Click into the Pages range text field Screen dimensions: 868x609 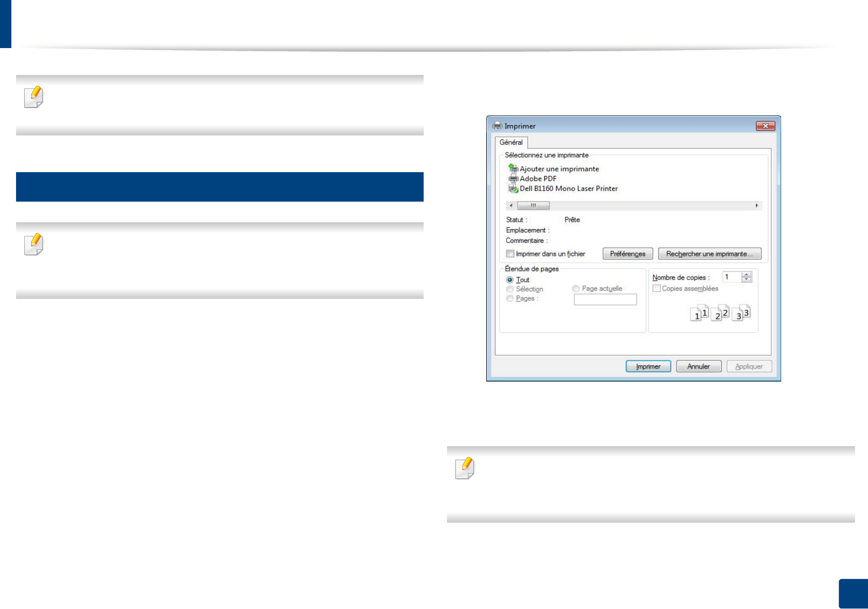[x=605, y=299]
